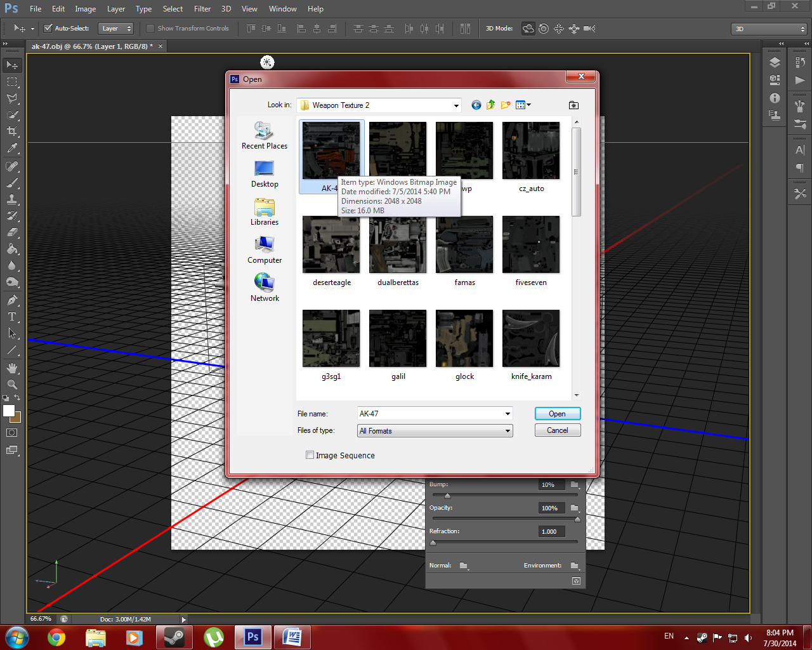Viewport: 812px width, 650px height.
Task: Enable the Image Sequence checkbox
Action: click(310, 455)
